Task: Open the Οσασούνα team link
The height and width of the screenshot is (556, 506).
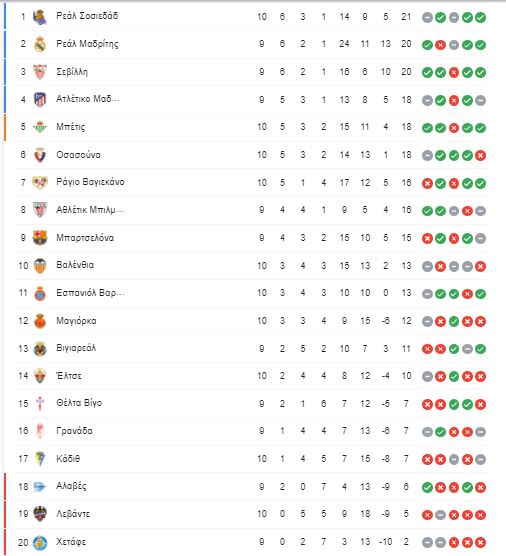Action: pyautogui.click(x=78, y=155)
